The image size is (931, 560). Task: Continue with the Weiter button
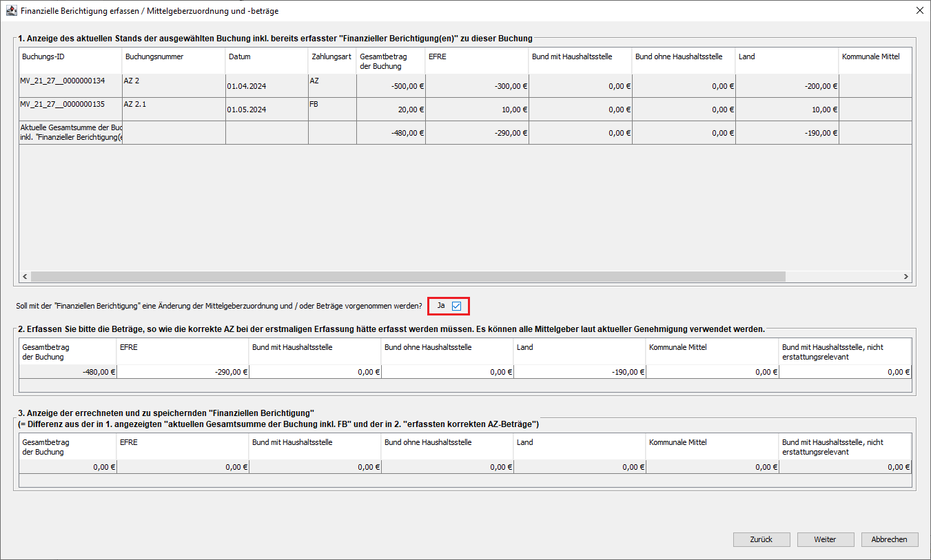[825, 539]
